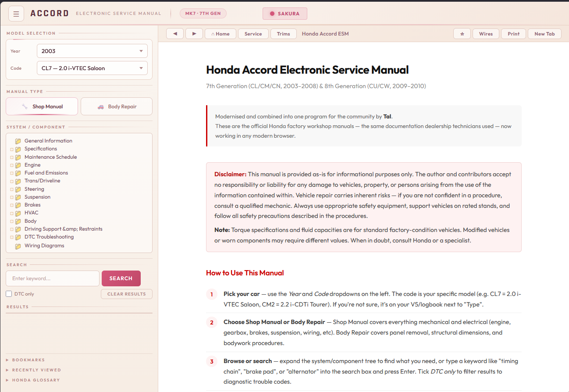Select the Shop Manual type

pyautogui.click(x=42, y=107)
